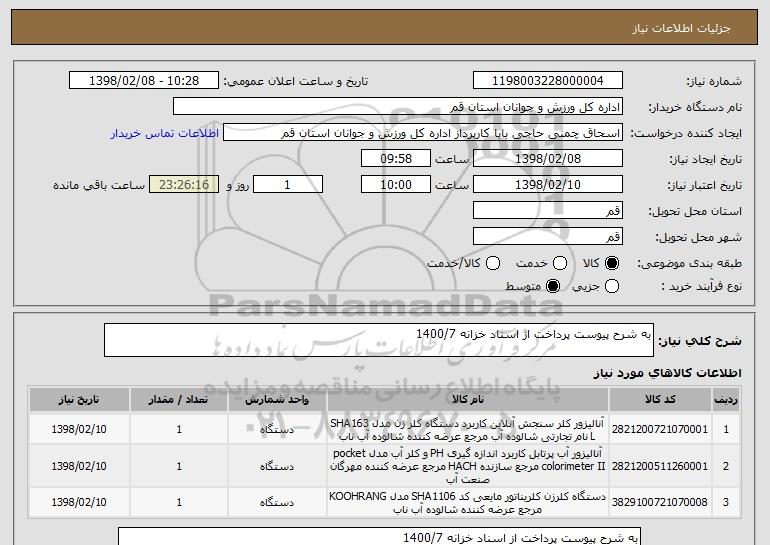Image resolution: width=770 pixels, height=545 pixels.
Task: Click the bottom description text box with 1400/7
Action: click(x=380, y=537)
